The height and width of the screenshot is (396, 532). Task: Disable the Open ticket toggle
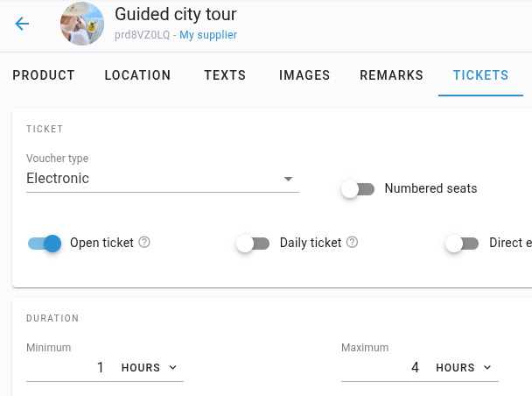(x=45, y=244)
